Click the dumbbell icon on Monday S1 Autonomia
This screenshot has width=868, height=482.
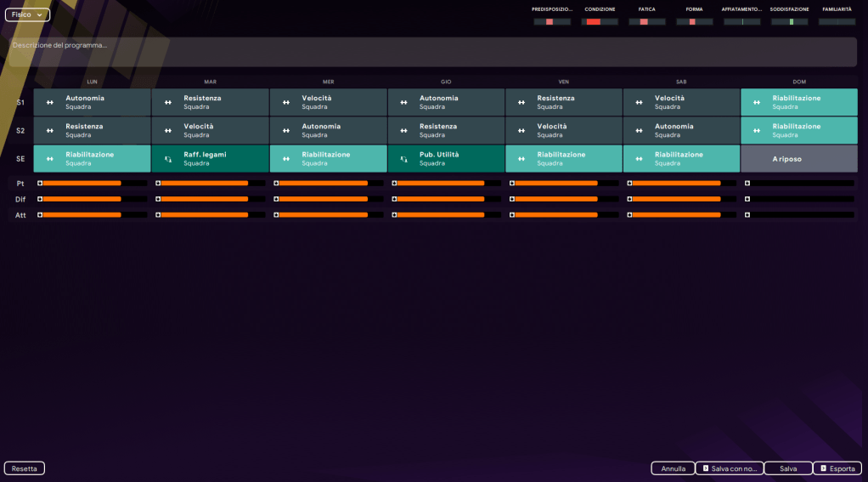click(x=49, y=103)
